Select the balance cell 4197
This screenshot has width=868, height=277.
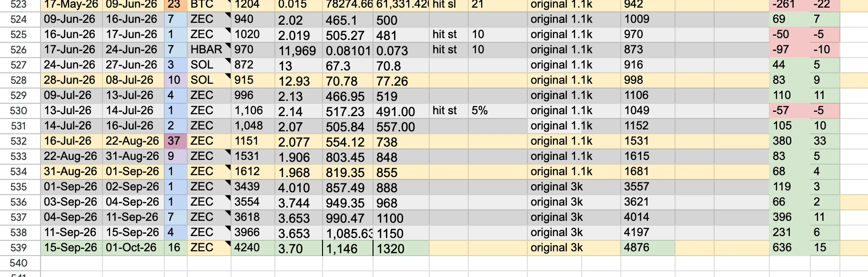648,232
